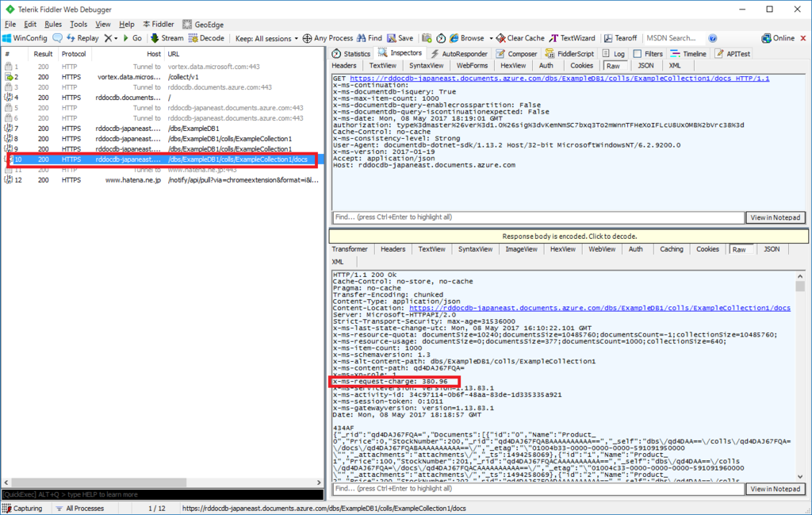Screen dimensions: 812x515
Task: Click the All Processes status bar filter
Action: click(x=80, y=509)
